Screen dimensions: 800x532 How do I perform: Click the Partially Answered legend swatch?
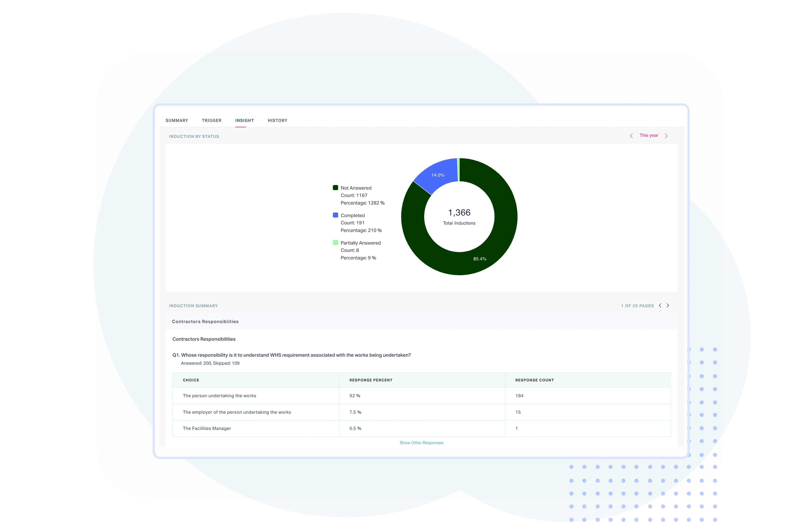336,243
